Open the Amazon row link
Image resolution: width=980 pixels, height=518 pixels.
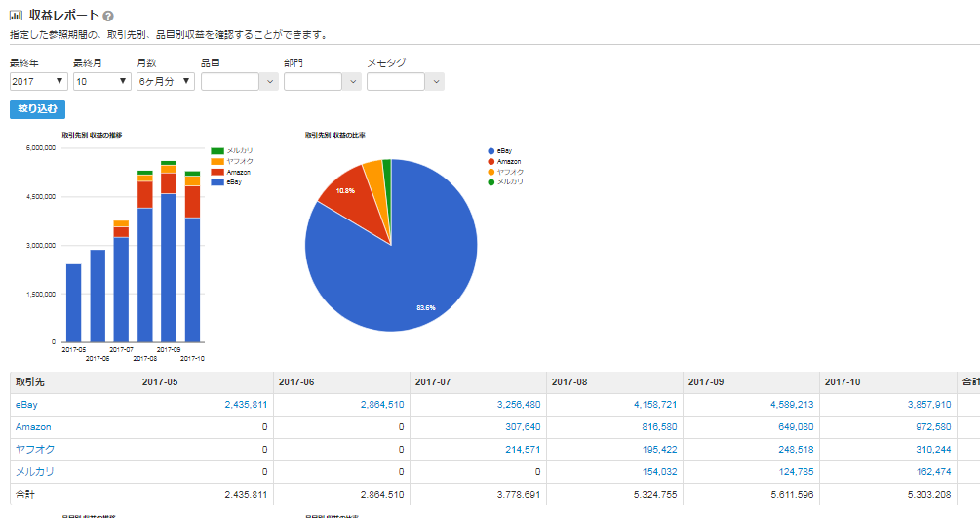33,427
